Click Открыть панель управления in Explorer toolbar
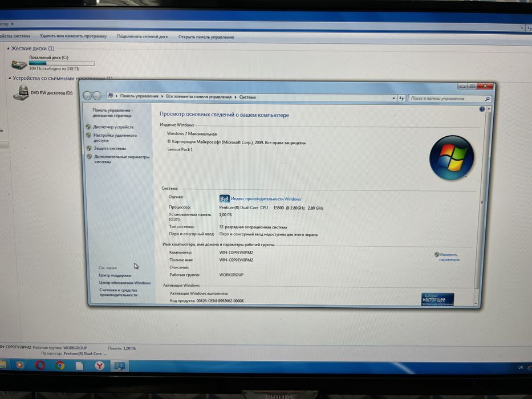This screenshot has width=532, height=399. (x=206, y=37)
